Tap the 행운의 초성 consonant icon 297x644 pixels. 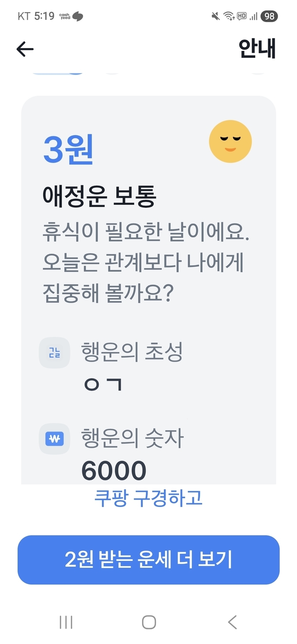pyautogui.click(x=54, y=353)
